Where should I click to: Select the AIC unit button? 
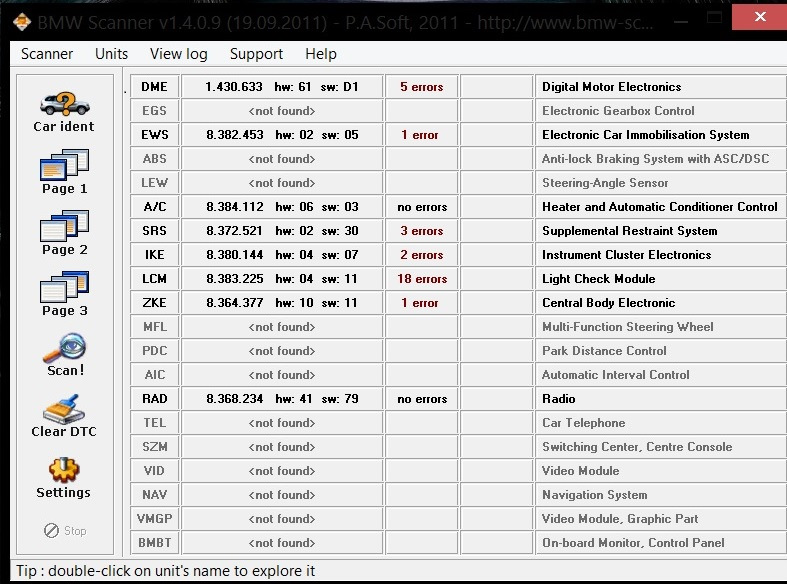click(x=155, y=375)
